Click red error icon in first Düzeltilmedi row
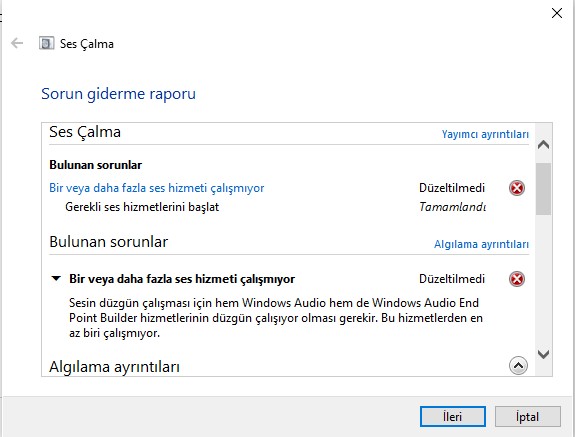This screenshot has width=575, height=437. click(517, 188)
